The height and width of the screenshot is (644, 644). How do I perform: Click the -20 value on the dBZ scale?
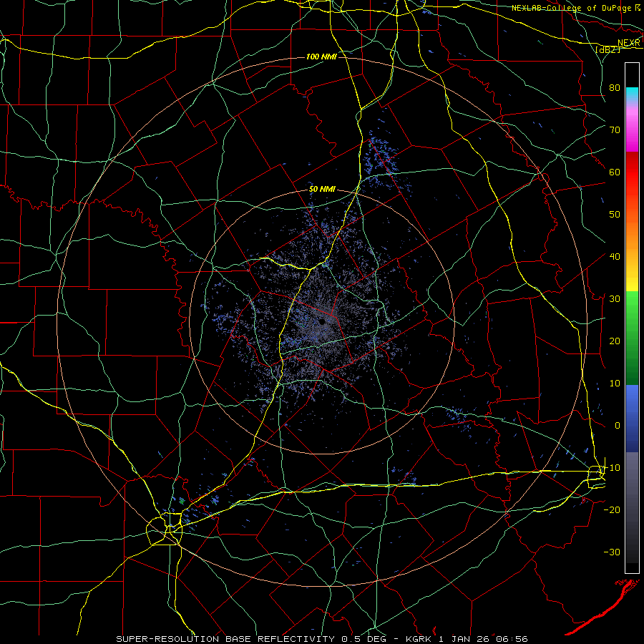point(612,509)
